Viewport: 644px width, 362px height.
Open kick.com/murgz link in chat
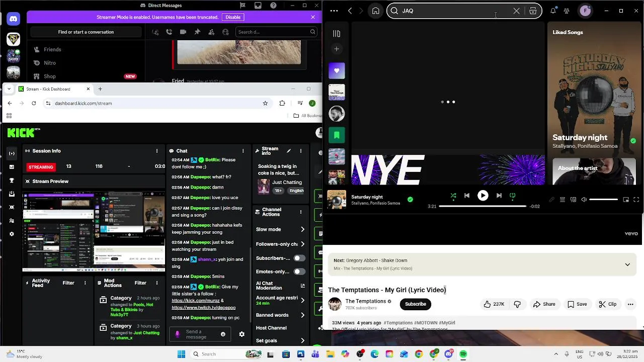coord(195,301)
